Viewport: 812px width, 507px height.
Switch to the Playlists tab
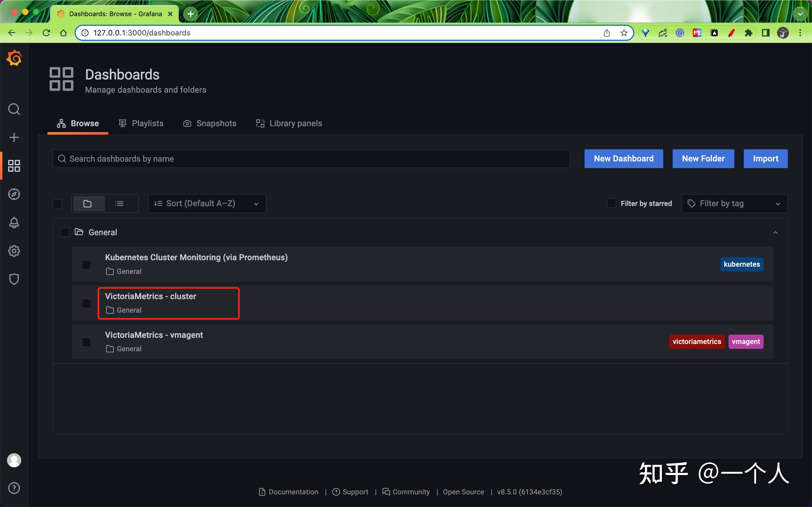(x=141, y=124)
